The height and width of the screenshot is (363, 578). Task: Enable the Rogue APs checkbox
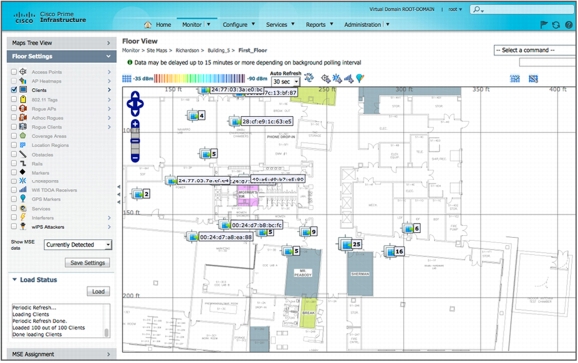point(14,109)
